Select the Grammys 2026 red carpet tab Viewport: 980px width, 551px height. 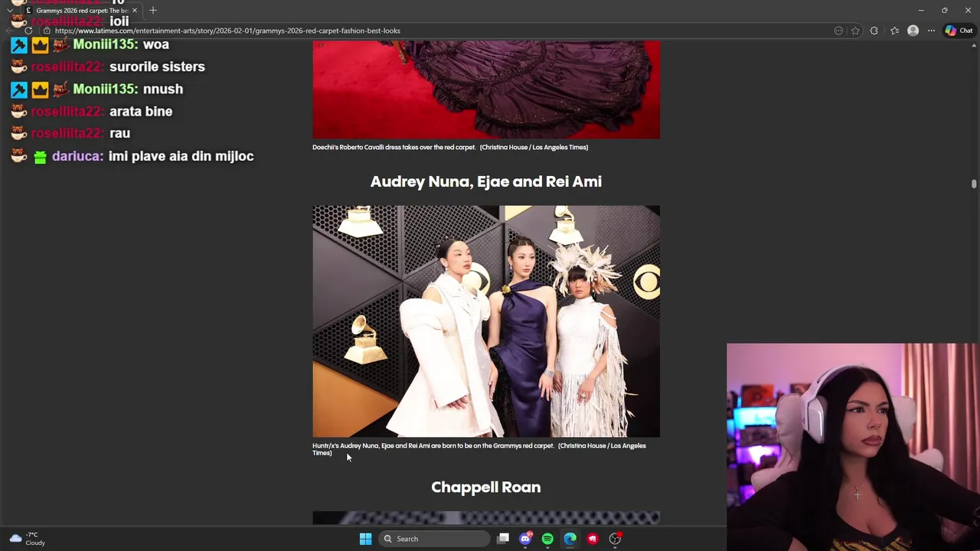80,11
